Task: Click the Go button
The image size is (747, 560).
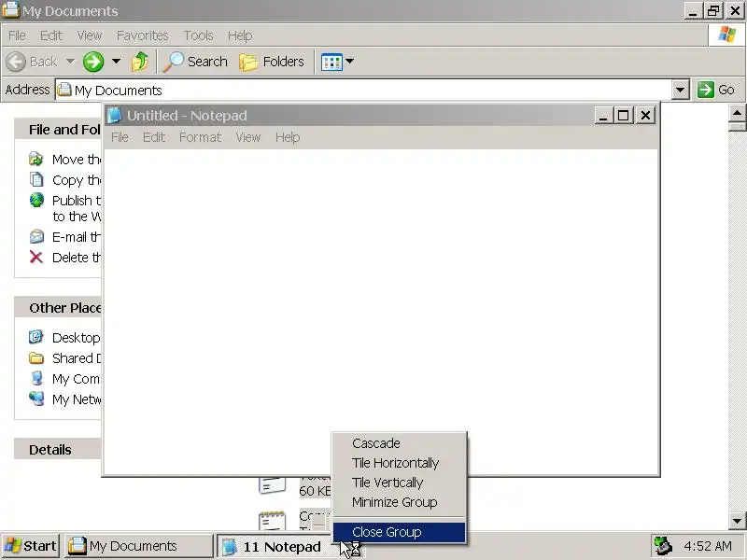Action: point(716,90)
